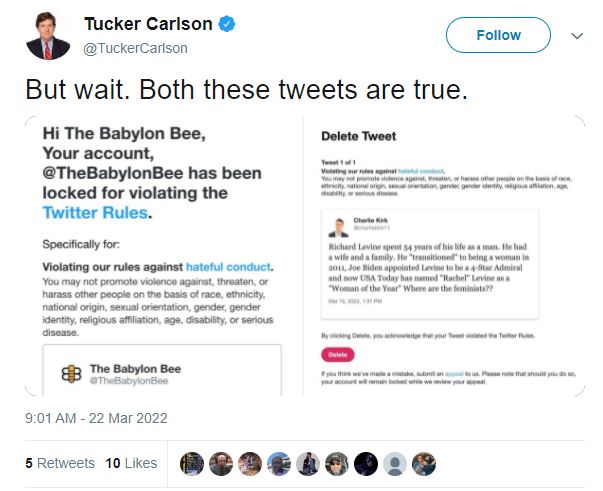Click Tucker Carlson's profile picture
Viewport: 603px width, 491px height.
tap(48, 36)
